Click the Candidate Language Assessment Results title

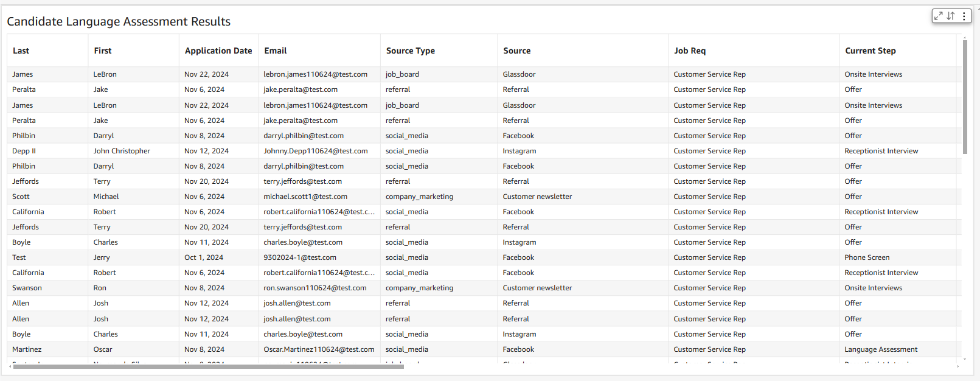coord(119,21)
